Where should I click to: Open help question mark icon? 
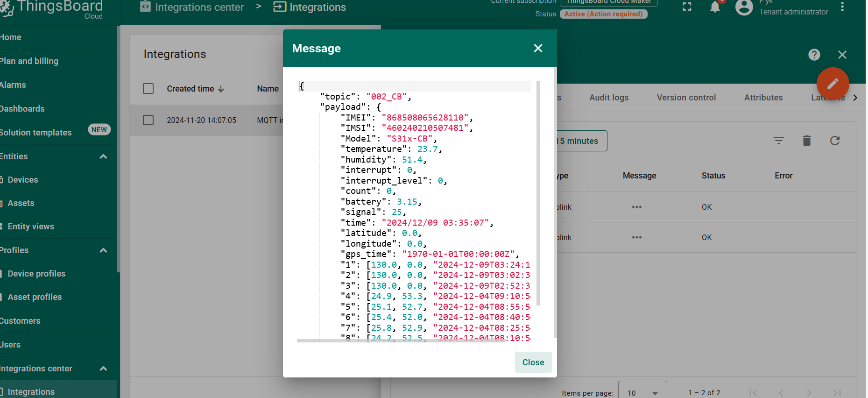point(814,55)
